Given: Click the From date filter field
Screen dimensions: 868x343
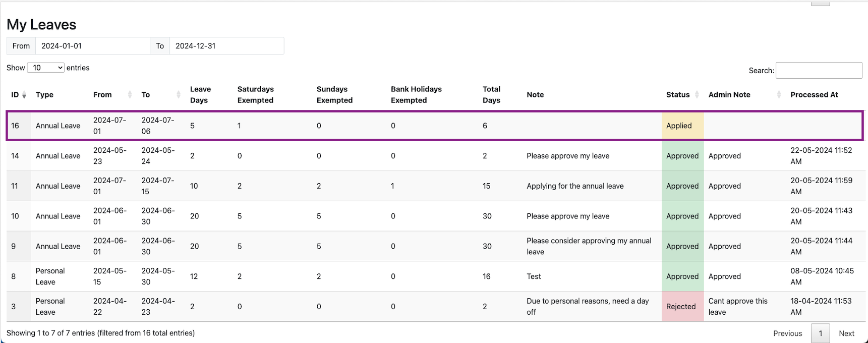Looking at the screenshot, I should 92,46.
